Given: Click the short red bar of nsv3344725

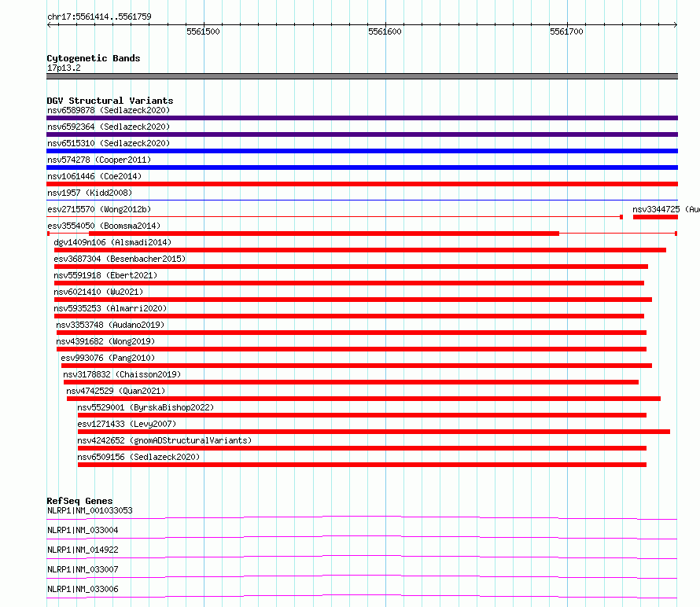Looking at the screenshot, I should [x=655, y=217].
